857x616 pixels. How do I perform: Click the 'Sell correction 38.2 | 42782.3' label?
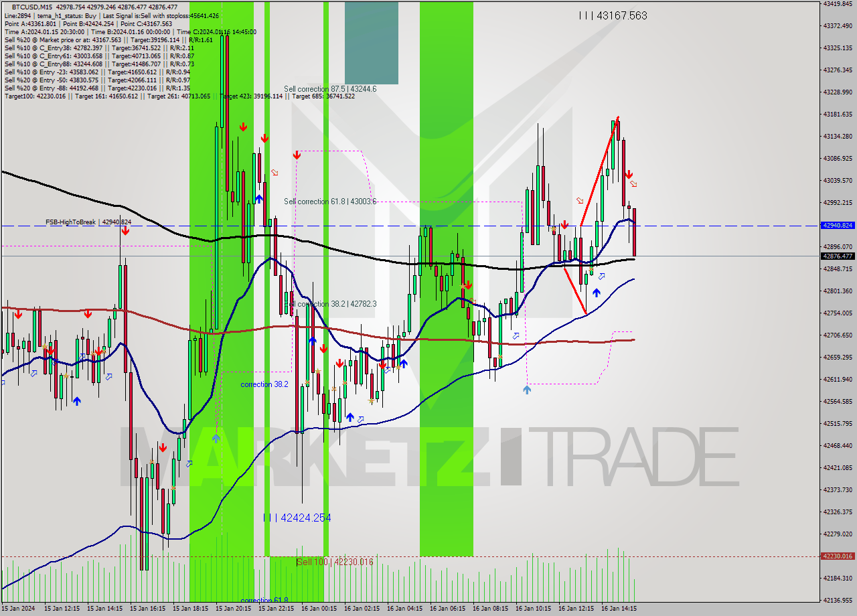[x=330, y=304]
